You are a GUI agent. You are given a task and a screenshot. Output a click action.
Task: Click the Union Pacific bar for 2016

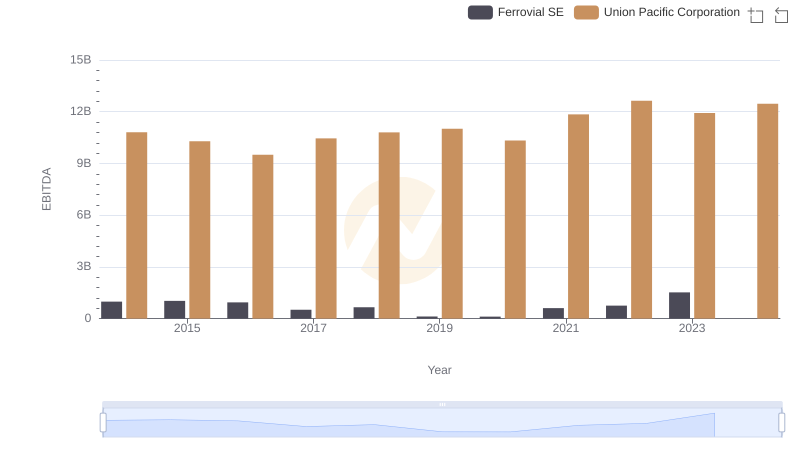point(263,237)
